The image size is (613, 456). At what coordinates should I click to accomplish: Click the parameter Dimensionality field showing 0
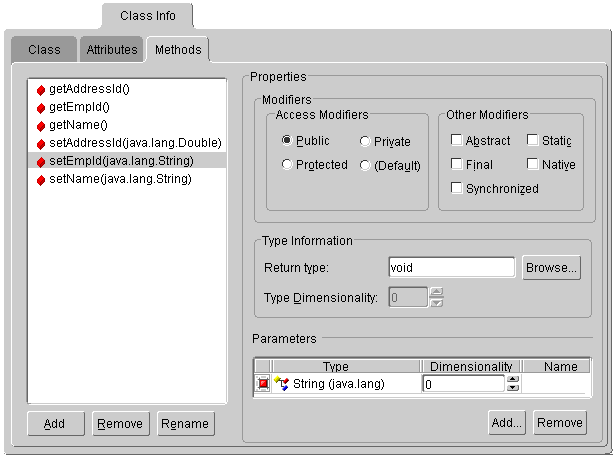tap(464, 384)
